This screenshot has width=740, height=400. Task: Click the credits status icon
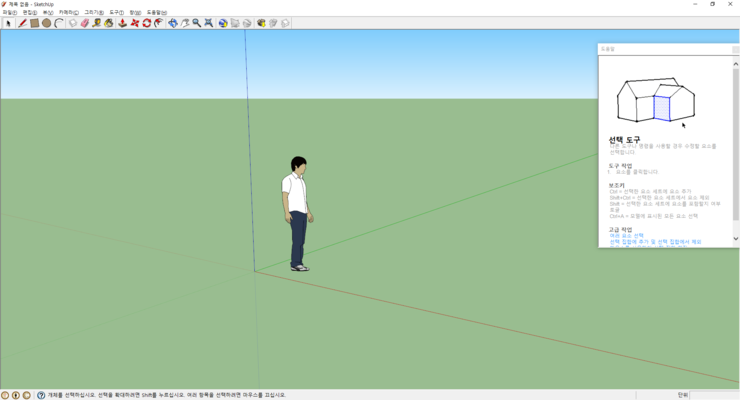(x=16, y=395)
